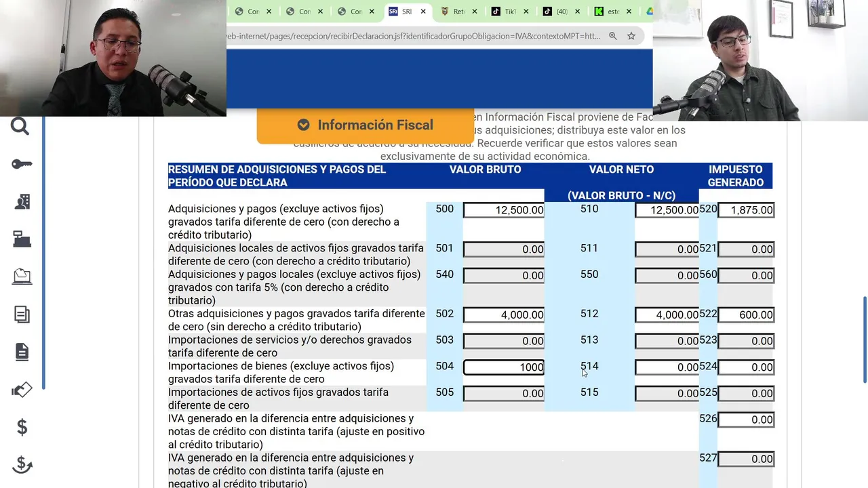Click field 511 net value
Viewport: 868px width, 488px height.
pos(667,249)
